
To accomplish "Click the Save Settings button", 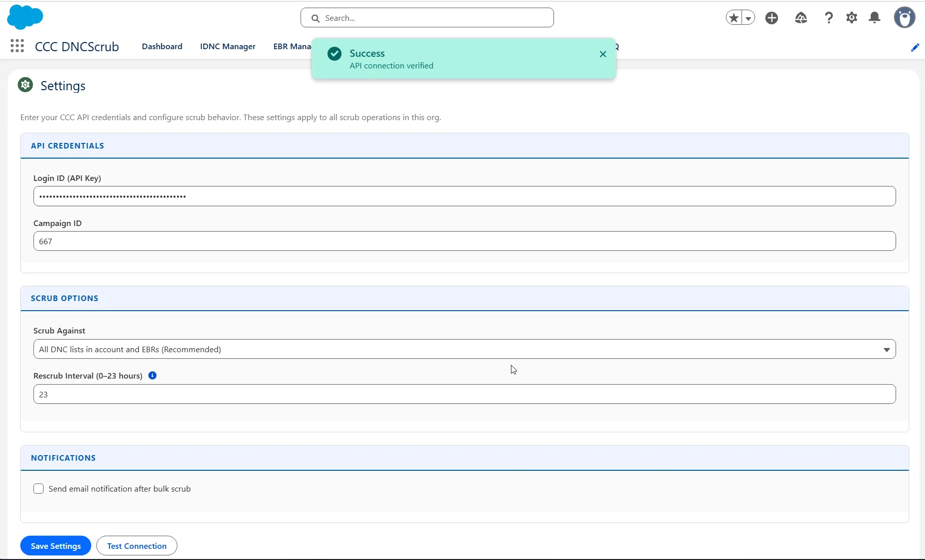I will [56, 546].
